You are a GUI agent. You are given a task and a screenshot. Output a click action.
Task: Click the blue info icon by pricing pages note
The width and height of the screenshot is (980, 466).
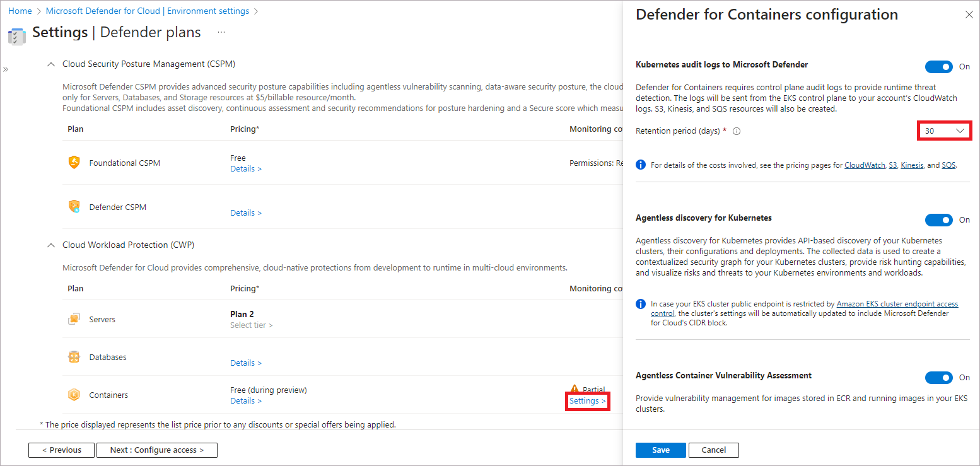tap(641, 165)
